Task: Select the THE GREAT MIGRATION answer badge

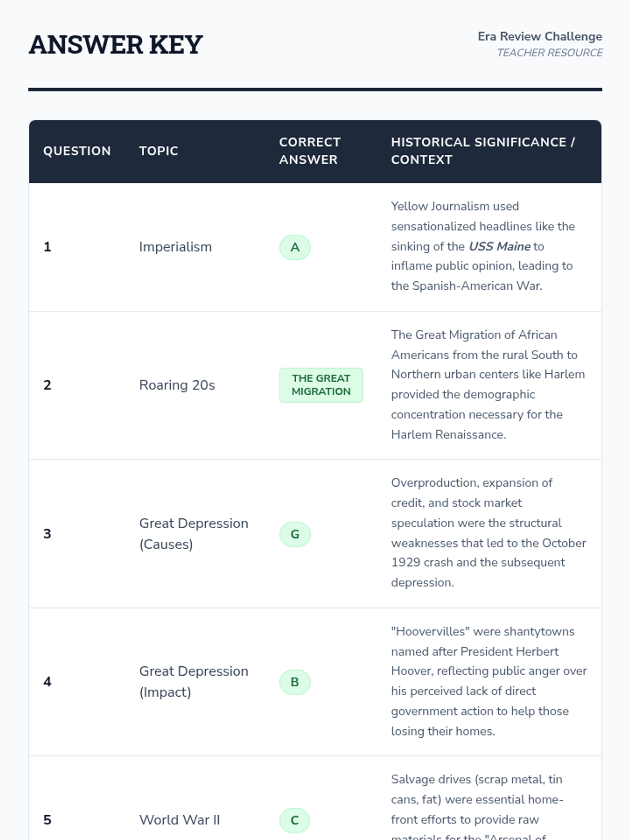Action: [321, 385]
